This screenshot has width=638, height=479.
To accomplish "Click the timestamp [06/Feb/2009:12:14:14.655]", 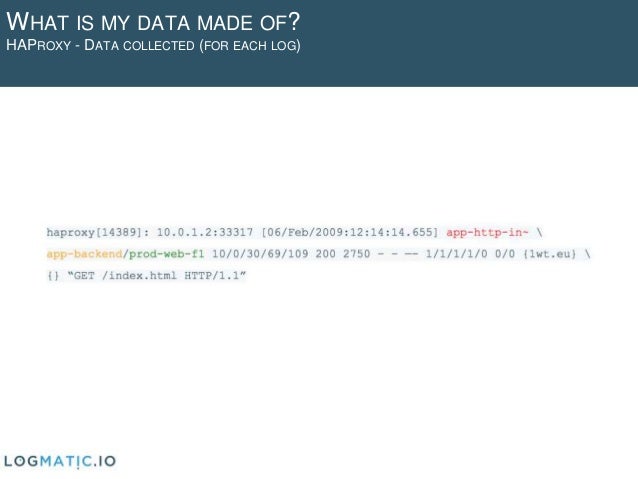I will (350, 233).
